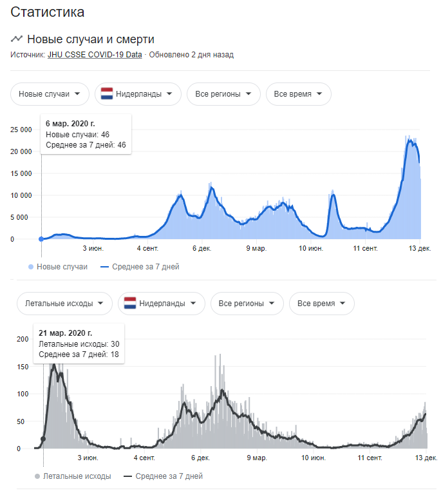Screen dimensions: 441x504
Task: Open the JHU CSSE COVID-19 Data source link
Action: (95, 55)
